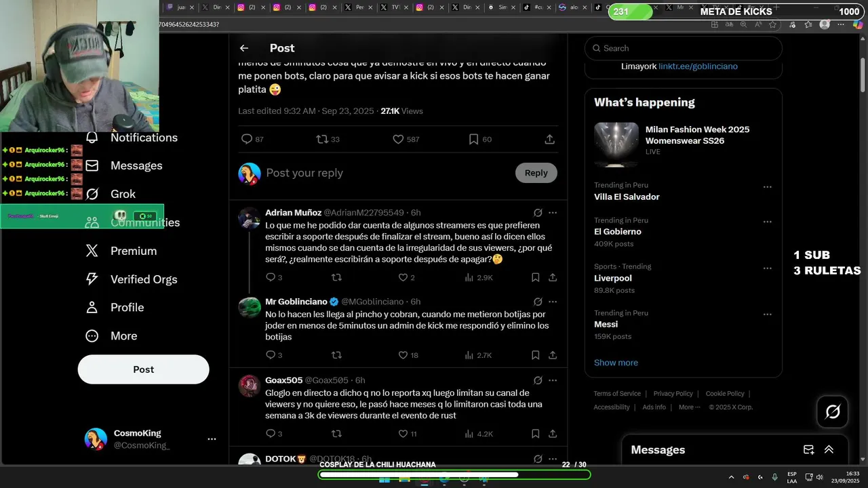
Task: Click the X Search box
Action: click(x=684, y=48)
